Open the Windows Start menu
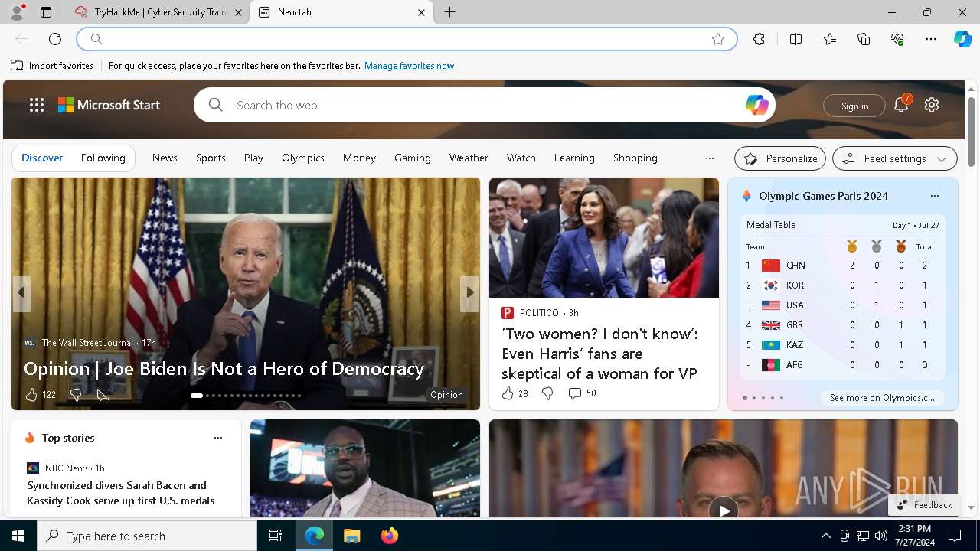This screenshot has height=551, width=980. point(18,536)
